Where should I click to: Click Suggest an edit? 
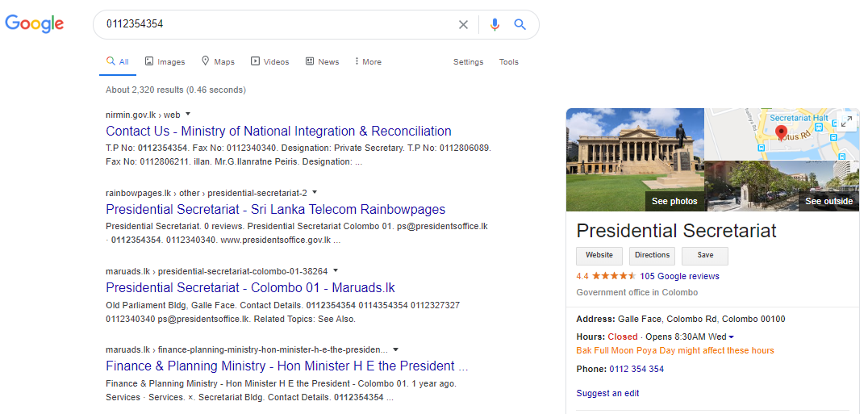tap(607, 394)
